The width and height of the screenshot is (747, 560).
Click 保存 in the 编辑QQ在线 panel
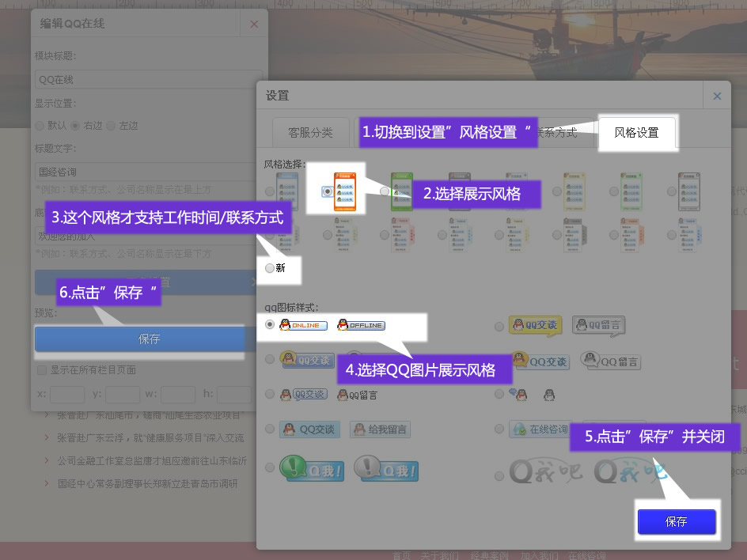(x=149, y=339)
